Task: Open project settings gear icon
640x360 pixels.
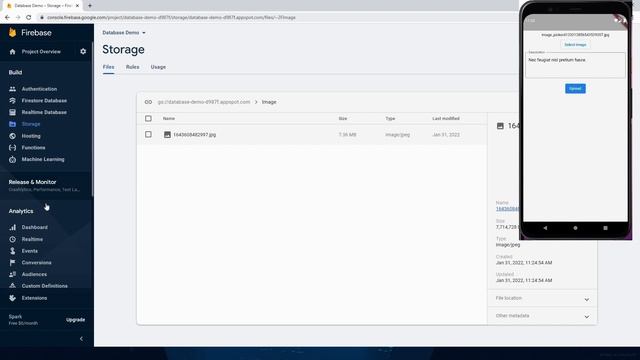Action: (83, 52)
